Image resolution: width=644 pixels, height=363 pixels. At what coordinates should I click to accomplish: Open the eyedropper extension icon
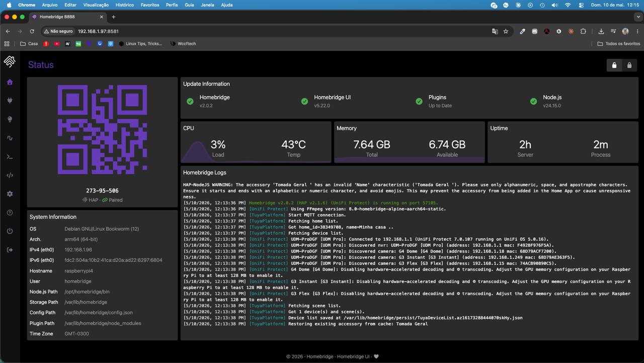coord(522,31)
